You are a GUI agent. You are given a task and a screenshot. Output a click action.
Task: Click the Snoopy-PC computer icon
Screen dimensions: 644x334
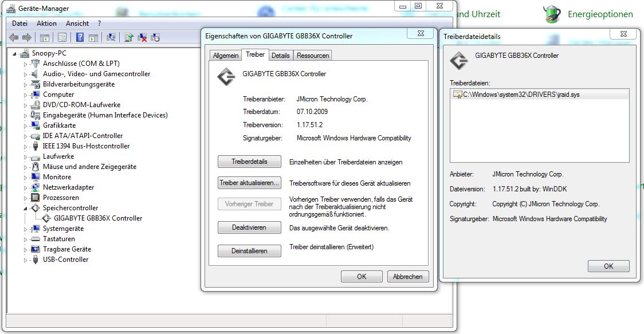pyautogui.click(x=25, y=53)
